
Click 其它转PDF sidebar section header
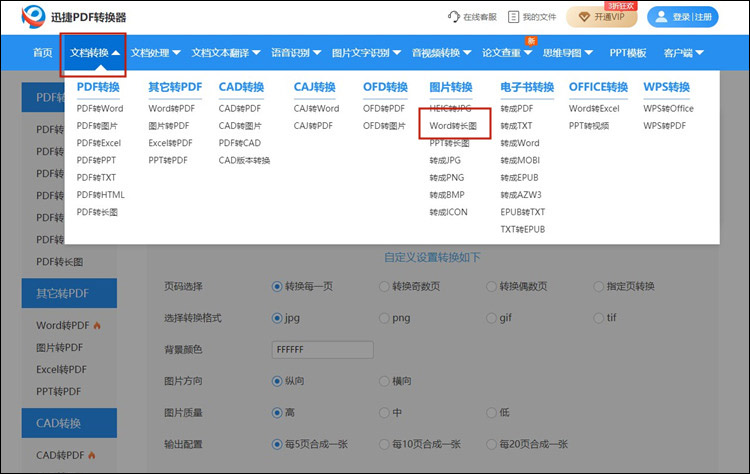[69, 293]
